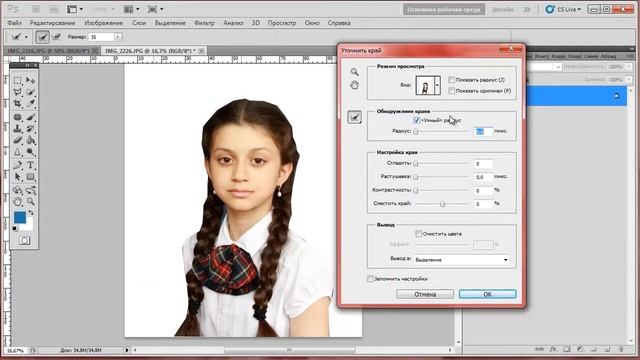Open the Редактирование menu

coord(52,23)
